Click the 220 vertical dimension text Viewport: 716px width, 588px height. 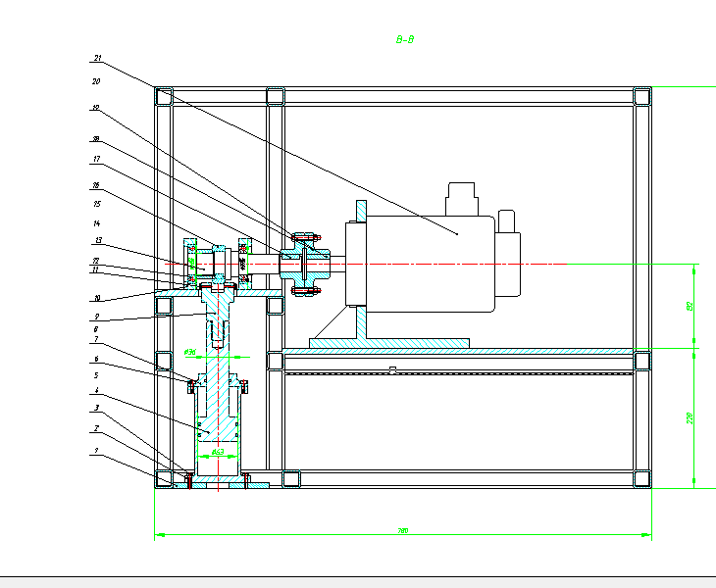tap(690, 417)
